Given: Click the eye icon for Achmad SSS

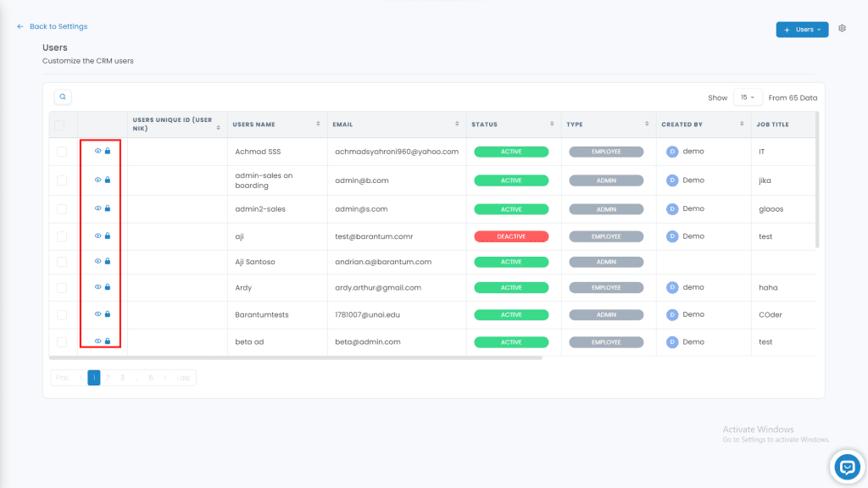Looking at the screenshot, I should (97, 151).
